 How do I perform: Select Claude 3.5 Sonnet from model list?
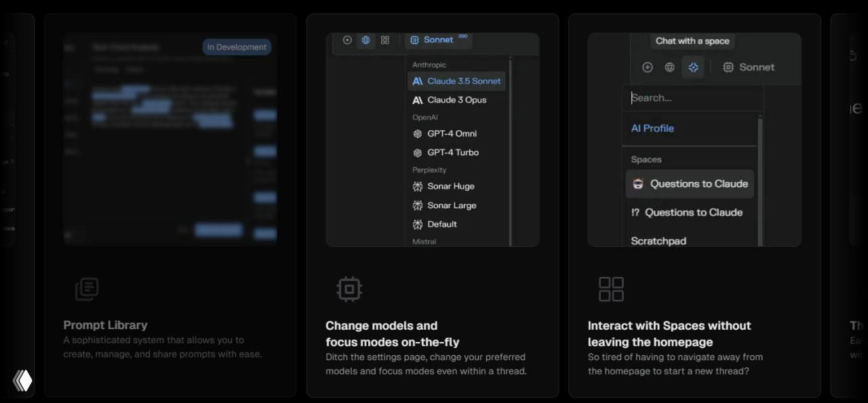point(457,81)
